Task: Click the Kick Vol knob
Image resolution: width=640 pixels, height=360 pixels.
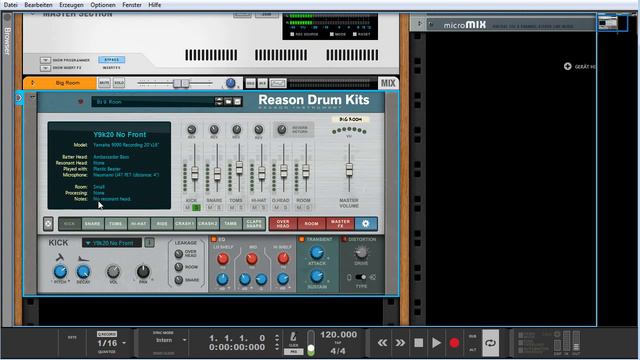Action: coord(113,271)
